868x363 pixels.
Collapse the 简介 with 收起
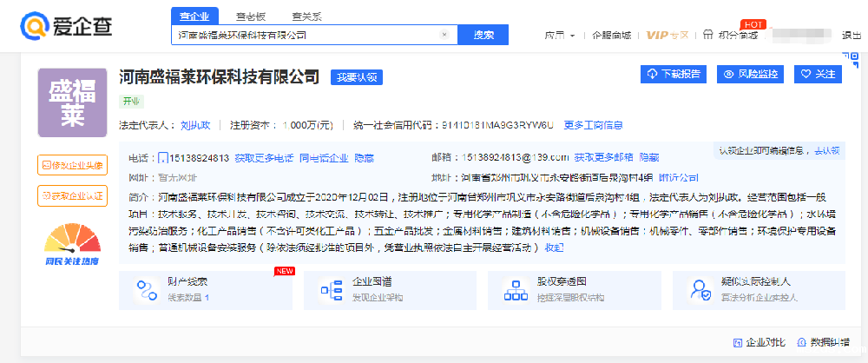[554, 247]
